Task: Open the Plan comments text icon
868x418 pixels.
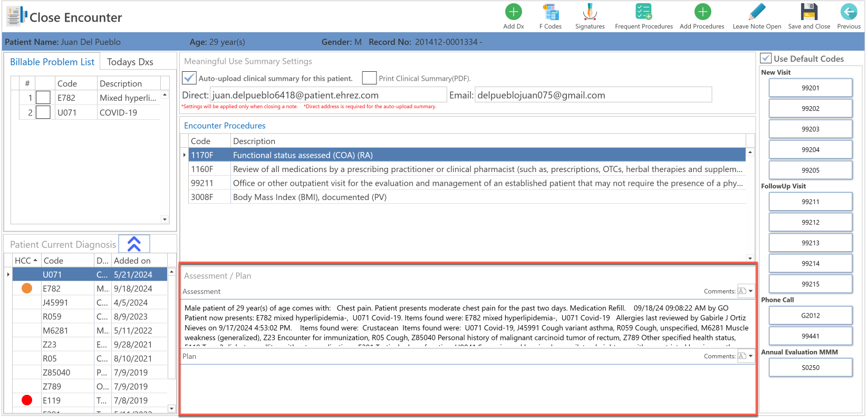Action: point(741,356)
